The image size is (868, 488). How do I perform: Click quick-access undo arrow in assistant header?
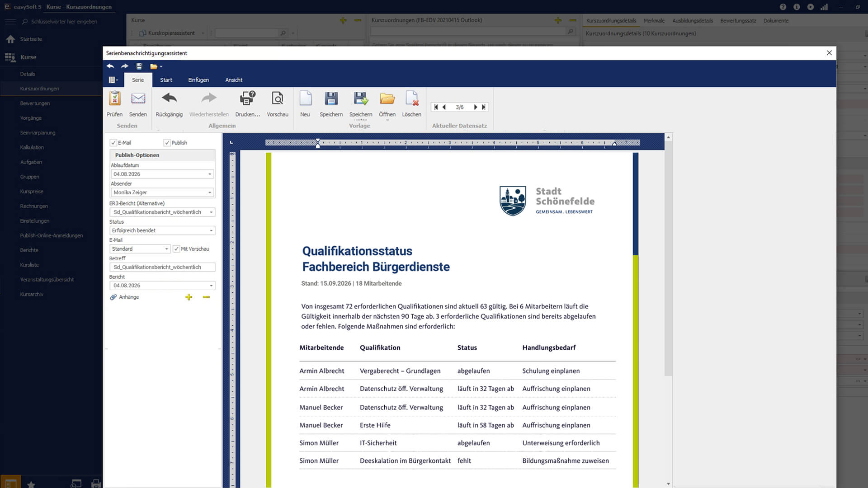(110, 66)
